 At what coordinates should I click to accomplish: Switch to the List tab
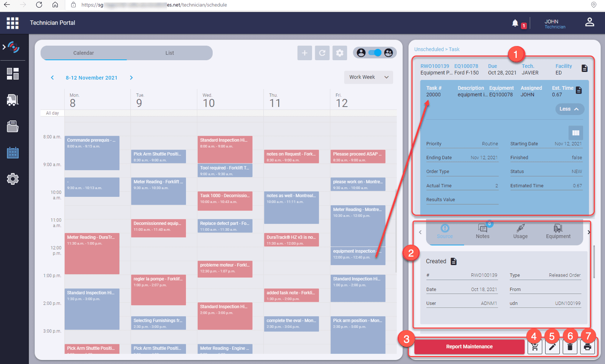pyautogui.click(x=170, y=53)
